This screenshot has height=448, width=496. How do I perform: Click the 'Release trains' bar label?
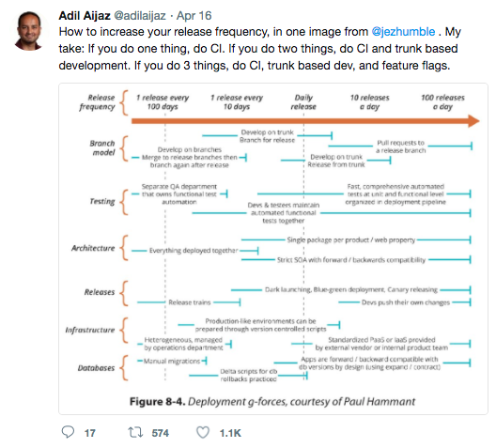(x=190, y=302)
